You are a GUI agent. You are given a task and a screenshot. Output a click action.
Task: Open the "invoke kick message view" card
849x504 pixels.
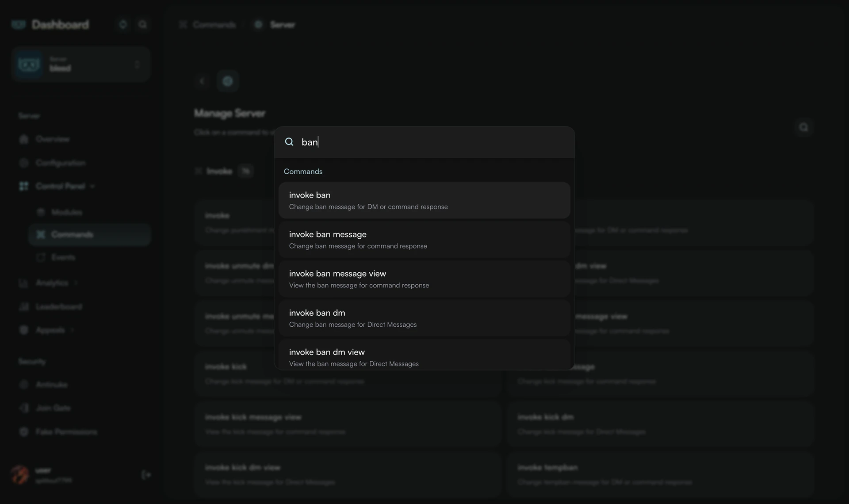[x=348, y=424]
